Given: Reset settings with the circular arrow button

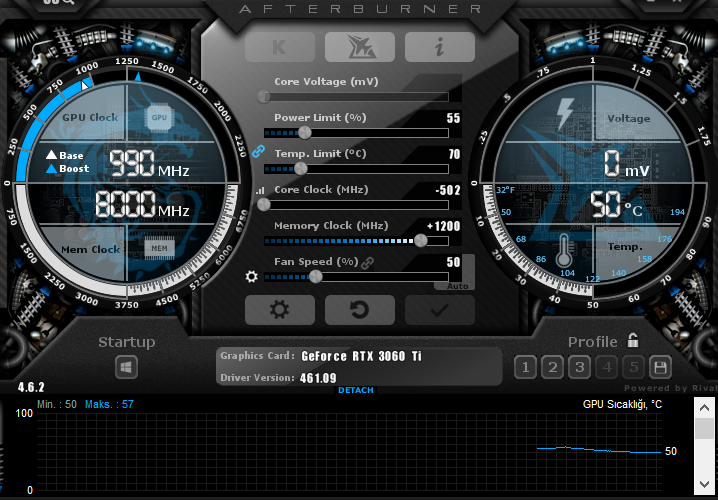Looking at the screenshot, I should pyautogui.click(x=360, y=310).
